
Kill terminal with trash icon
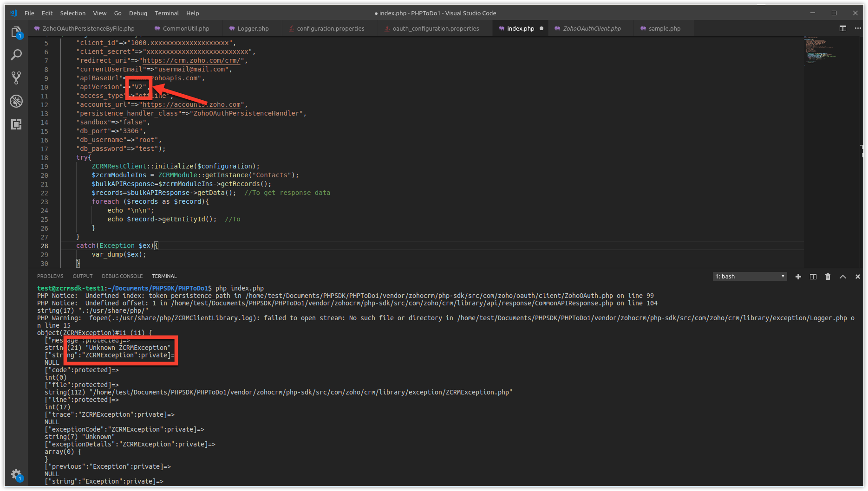tap(828, 277)
